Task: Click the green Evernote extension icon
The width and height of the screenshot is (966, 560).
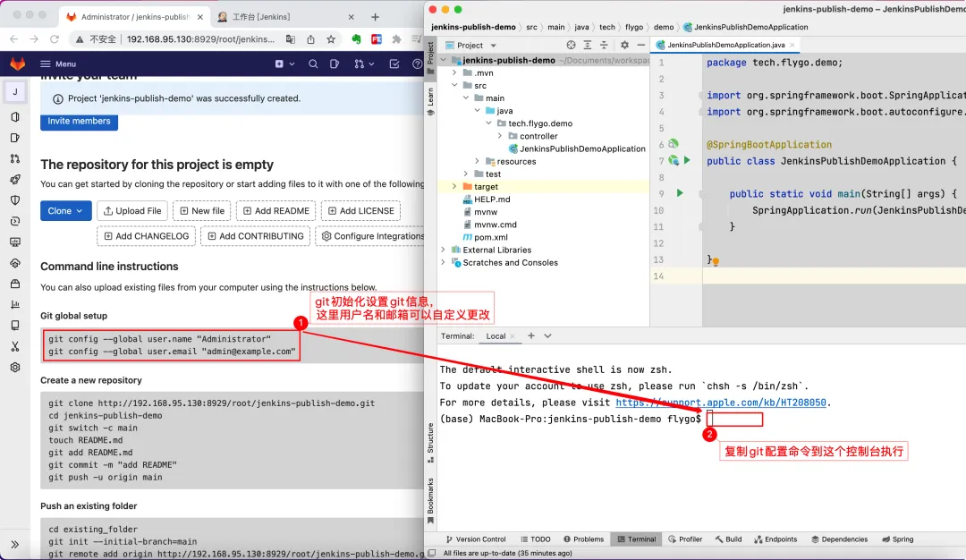Action: [x=356, y=39]
